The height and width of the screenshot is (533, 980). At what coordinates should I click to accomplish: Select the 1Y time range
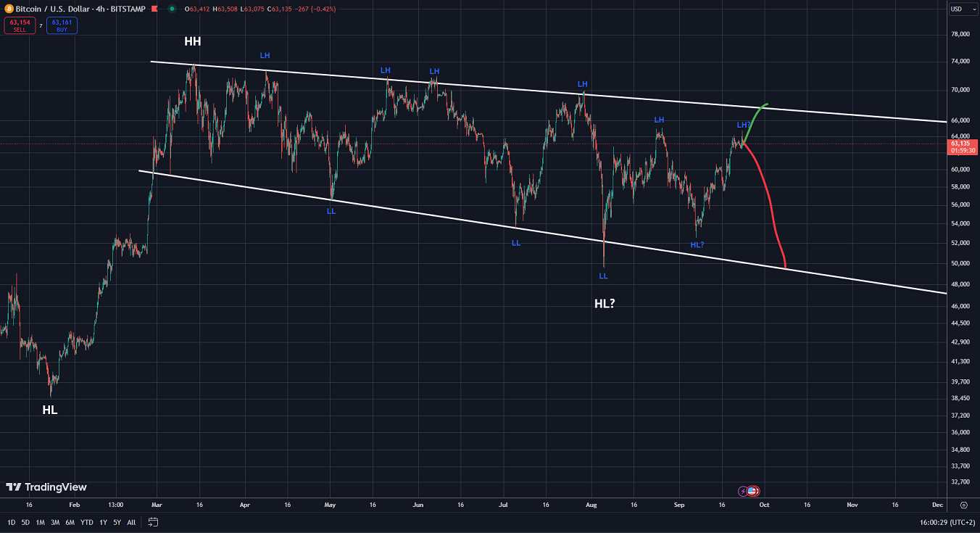[104, 522]
